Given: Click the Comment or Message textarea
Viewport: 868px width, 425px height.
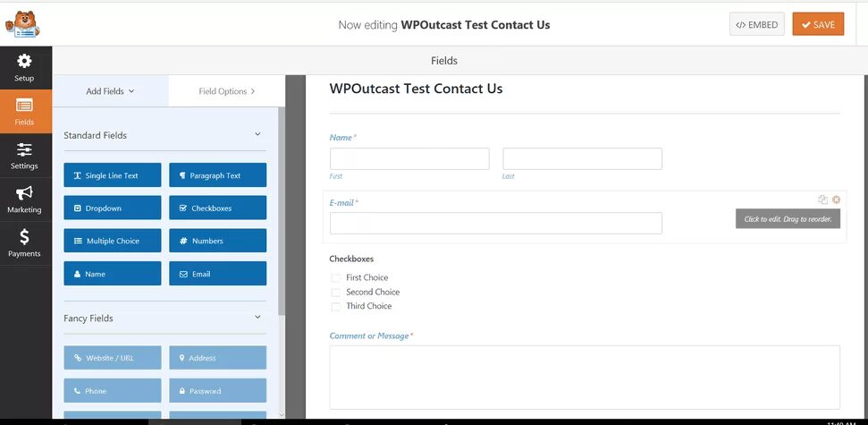Looking at the screenshot, I should coord(585,378).
